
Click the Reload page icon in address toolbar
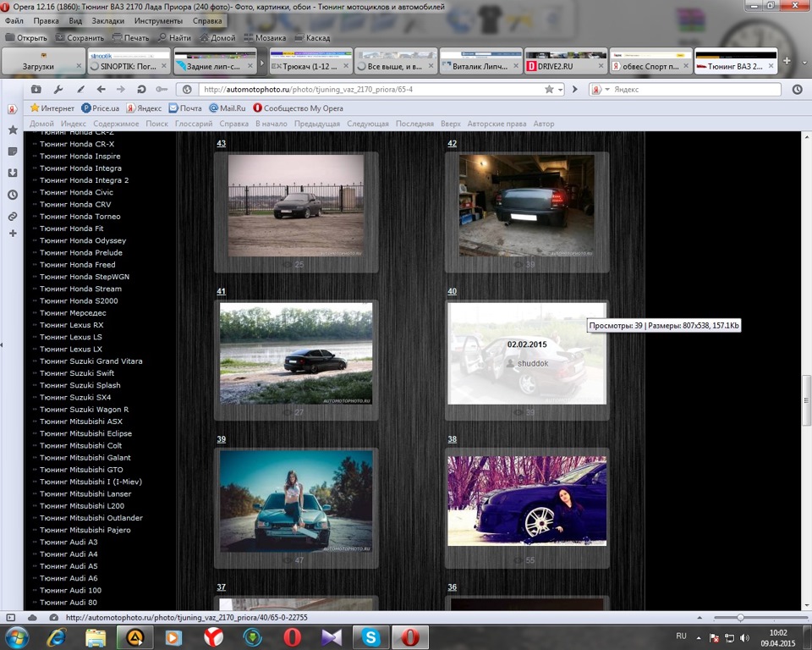tap(141, 89)
